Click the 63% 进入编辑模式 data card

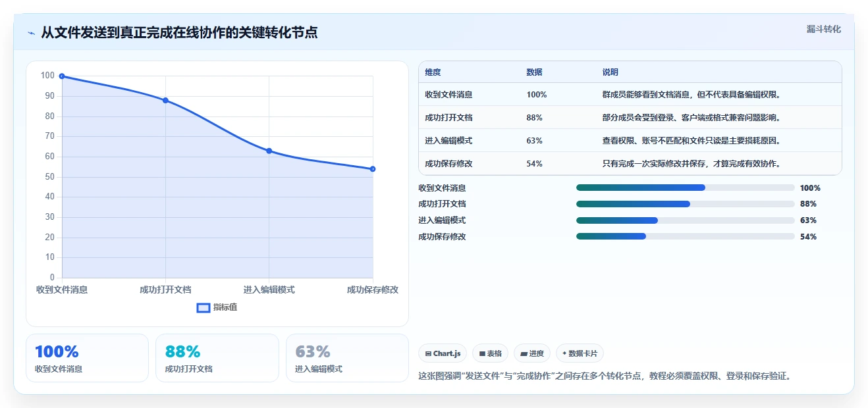[347, 358]
